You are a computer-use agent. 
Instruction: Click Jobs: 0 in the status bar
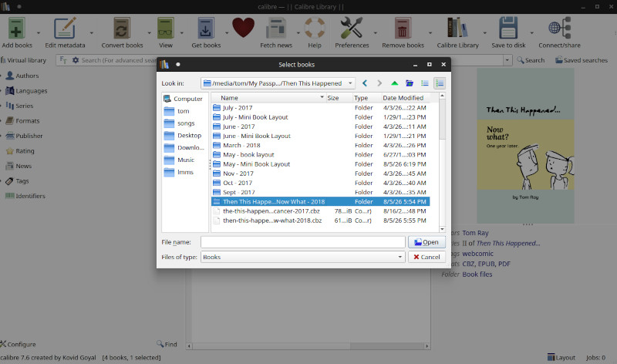pos(595,357)
